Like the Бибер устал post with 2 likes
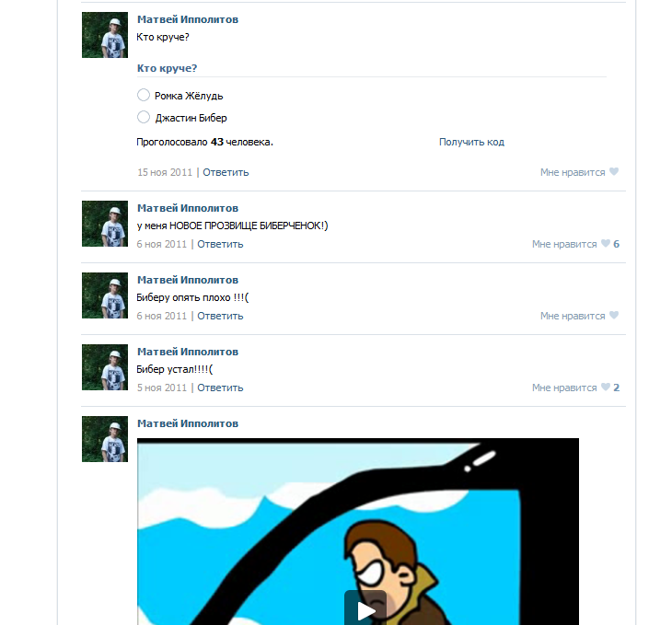672x625 pixels. tap(575, 388)
